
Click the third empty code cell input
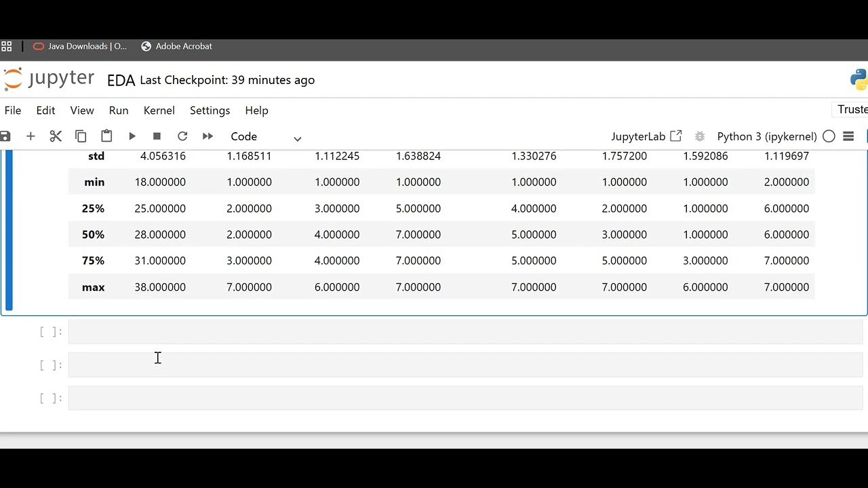coord(465,398)
